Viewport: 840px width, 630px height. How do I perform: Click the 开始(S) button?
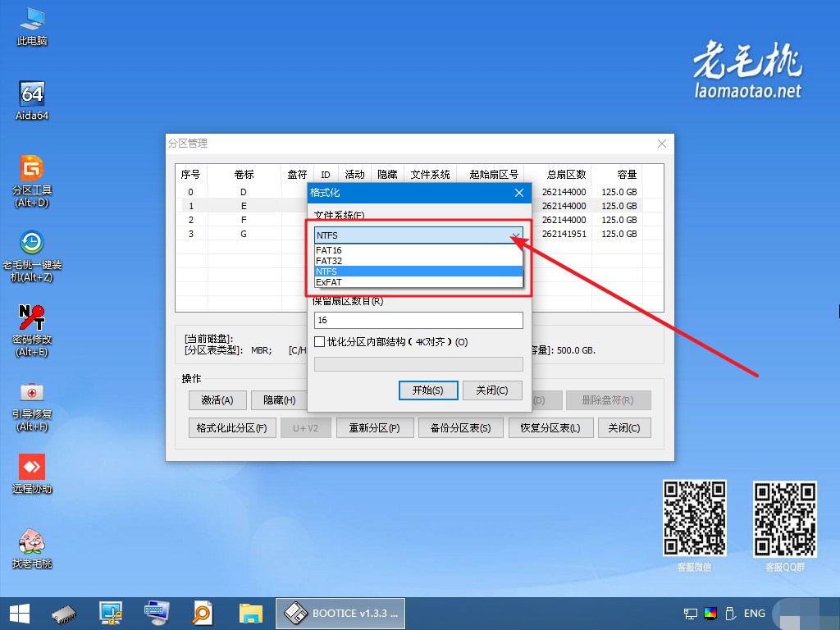pos(428,390)
